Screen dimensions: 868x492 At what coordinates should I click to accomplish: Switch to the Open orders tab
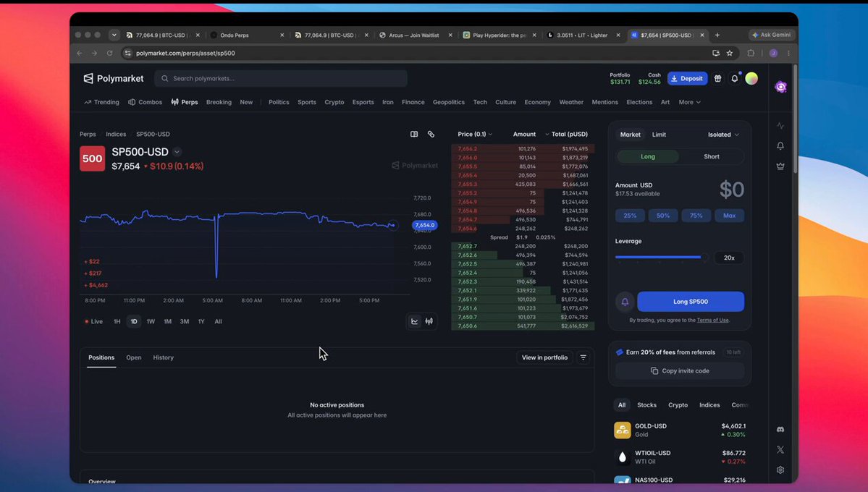pos(133,357)
